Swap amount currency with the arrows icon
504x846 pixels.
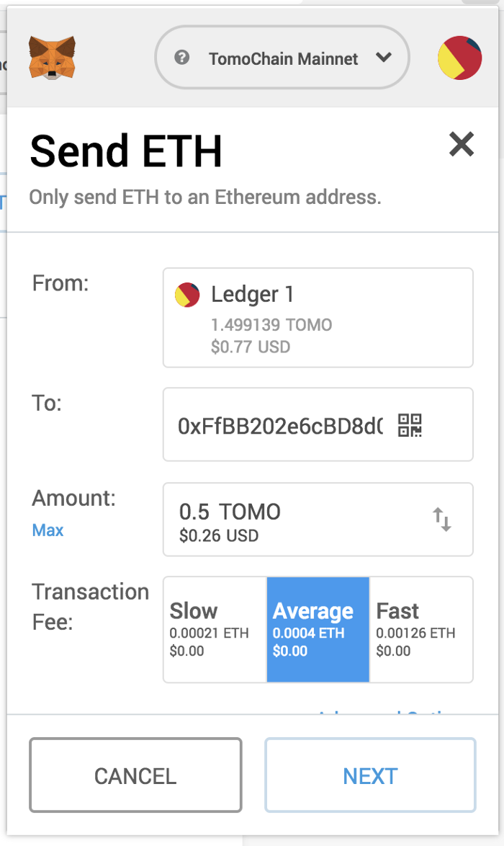click(x=442, y=519)
